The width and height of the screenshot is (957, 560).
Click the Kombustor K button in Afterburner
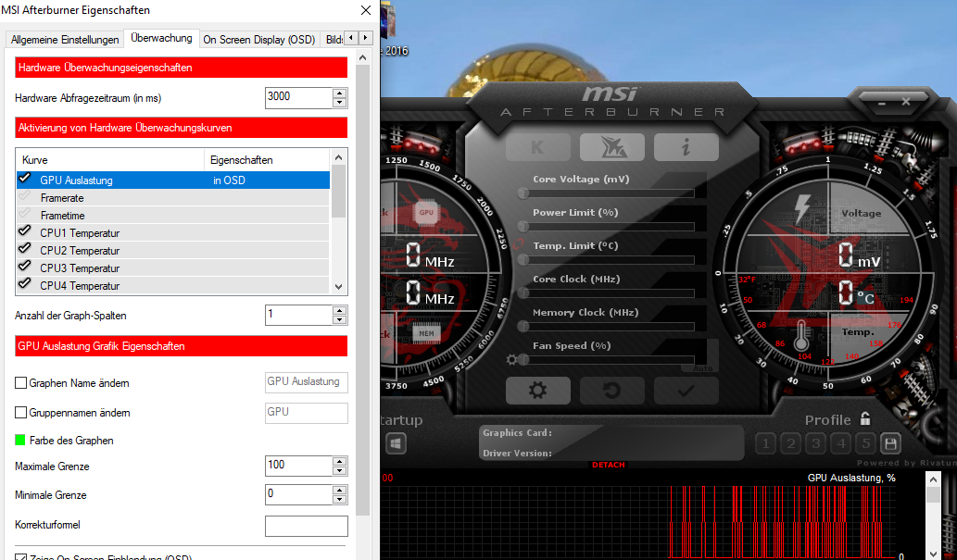click(x=537, y=147)
